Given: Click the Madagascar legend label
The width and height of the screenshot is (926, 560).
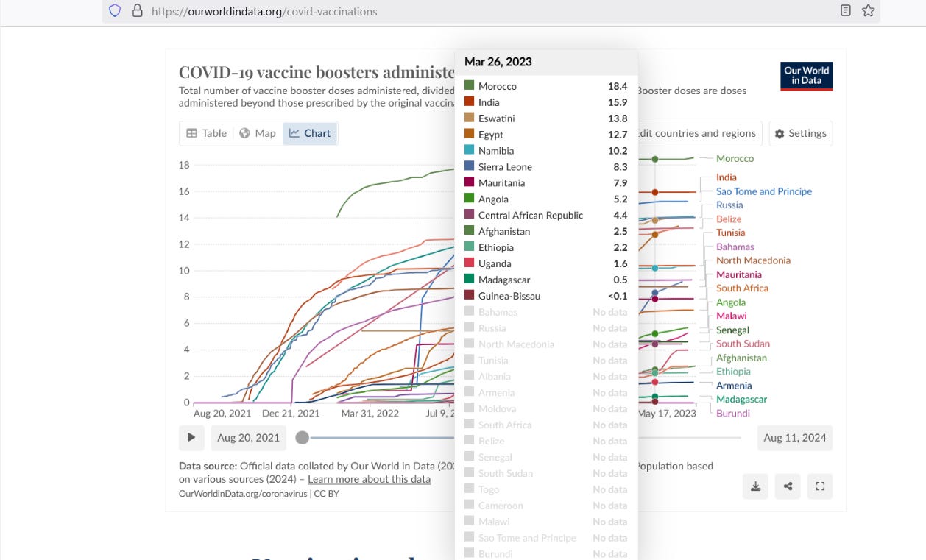Looking at the screenshot, I should coord(741,400).
